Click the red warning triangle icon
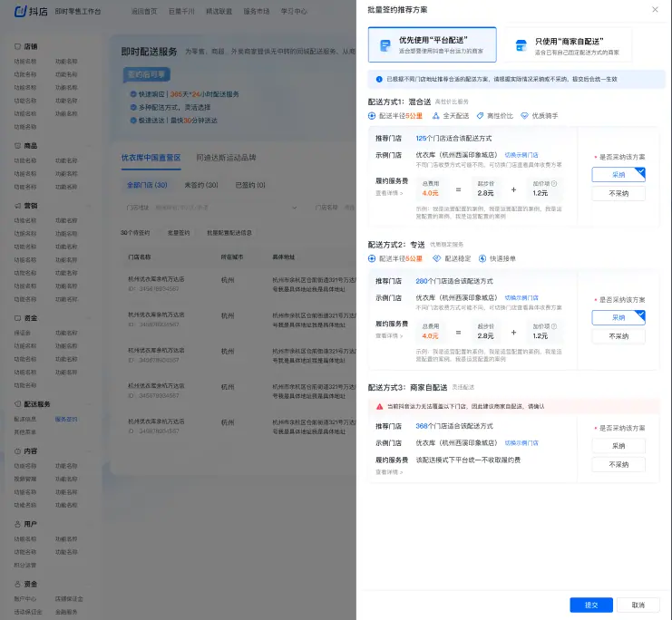 click(x=379, y=407)
